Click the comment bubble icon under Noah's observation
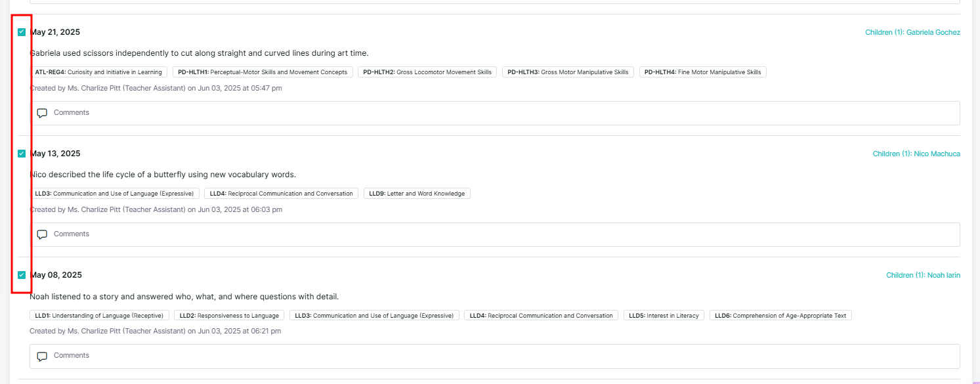 [x=42, y=356]
